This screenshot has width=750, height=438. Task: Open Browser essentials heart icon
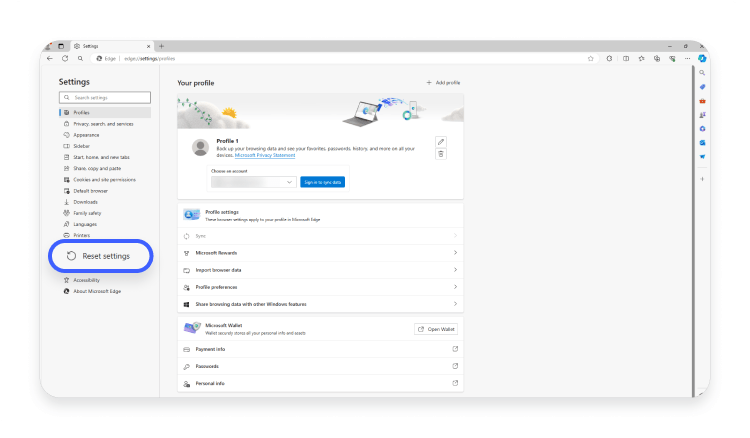click(672, 58)
